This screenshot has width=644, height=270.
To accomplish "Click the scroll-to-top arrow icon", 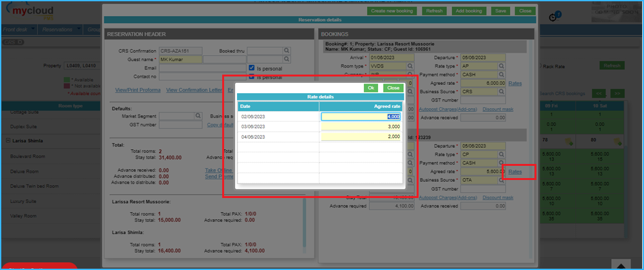I will 619,265.
